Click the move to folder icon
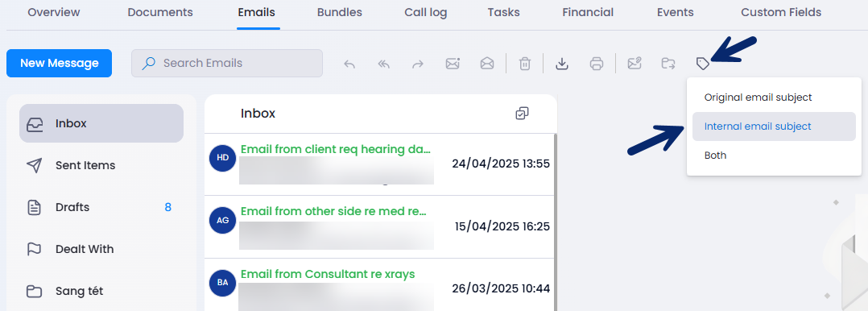This screenshot has height=311, width=868. (668, 64)
